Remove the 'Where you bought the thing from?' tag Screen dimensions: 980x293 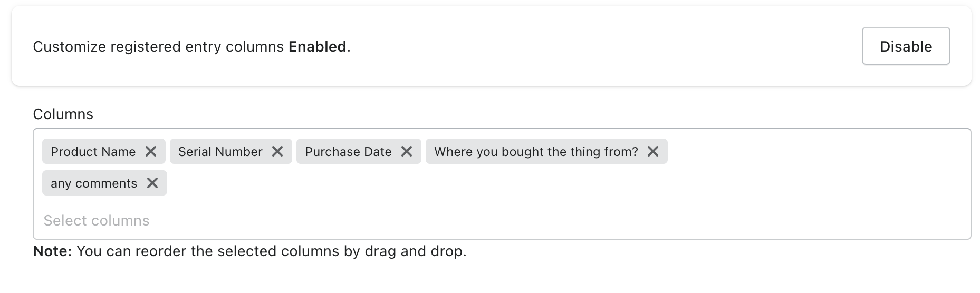pyautogui.click(x=653, y=152)
